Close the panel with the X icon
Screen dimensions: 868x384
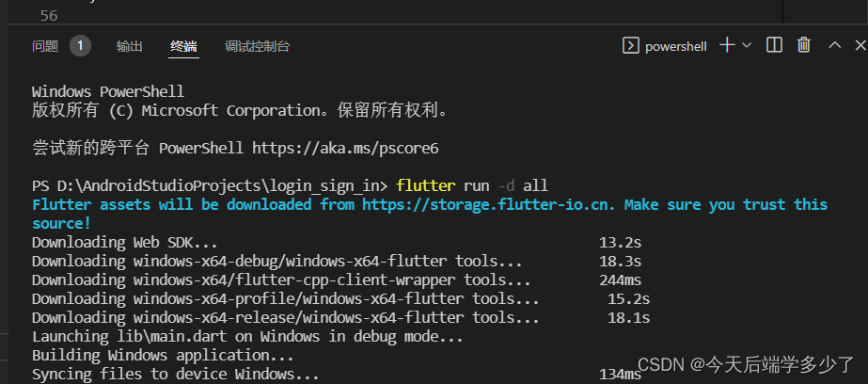(x=860, y=45)
